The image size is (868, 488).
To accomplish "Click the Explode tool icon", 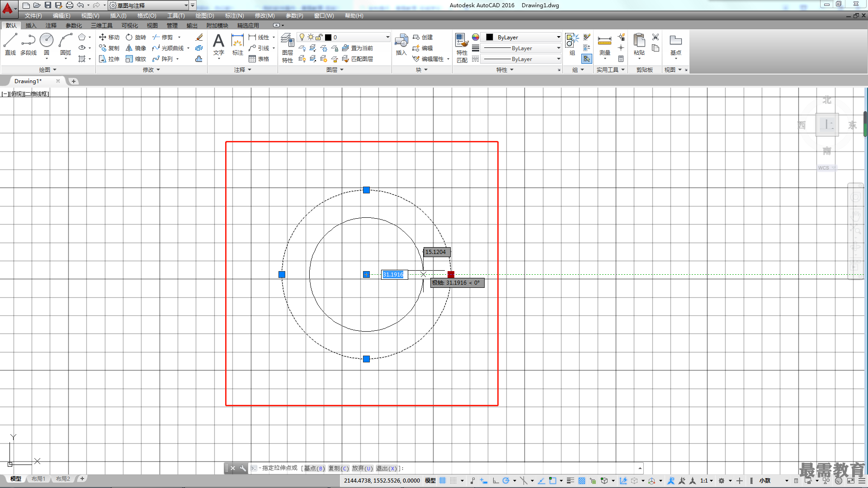I will coord(199,48).
